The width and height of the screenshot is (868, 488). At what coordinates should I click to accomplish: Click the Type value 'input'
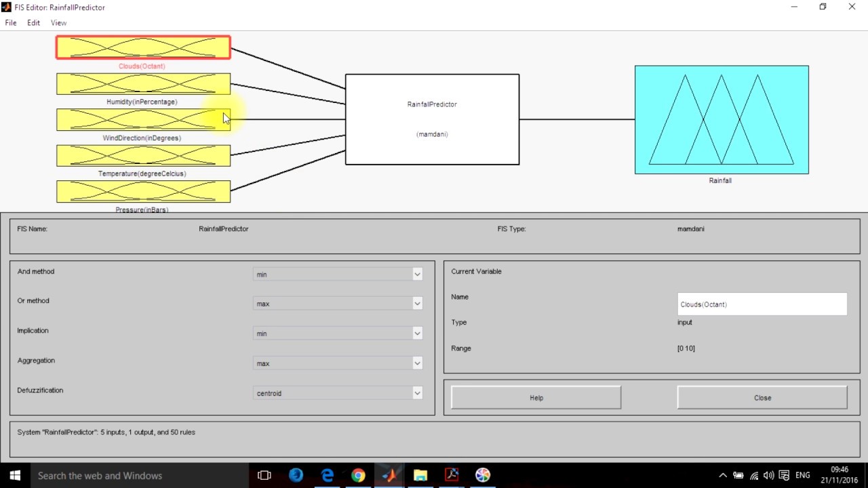click(x=684, y=323)
